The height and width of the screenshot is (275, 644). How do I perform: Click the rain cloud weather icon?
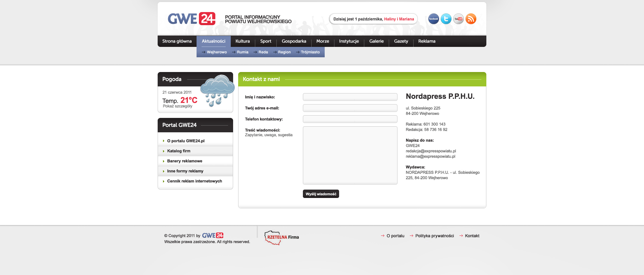click(x=217, y=90)
